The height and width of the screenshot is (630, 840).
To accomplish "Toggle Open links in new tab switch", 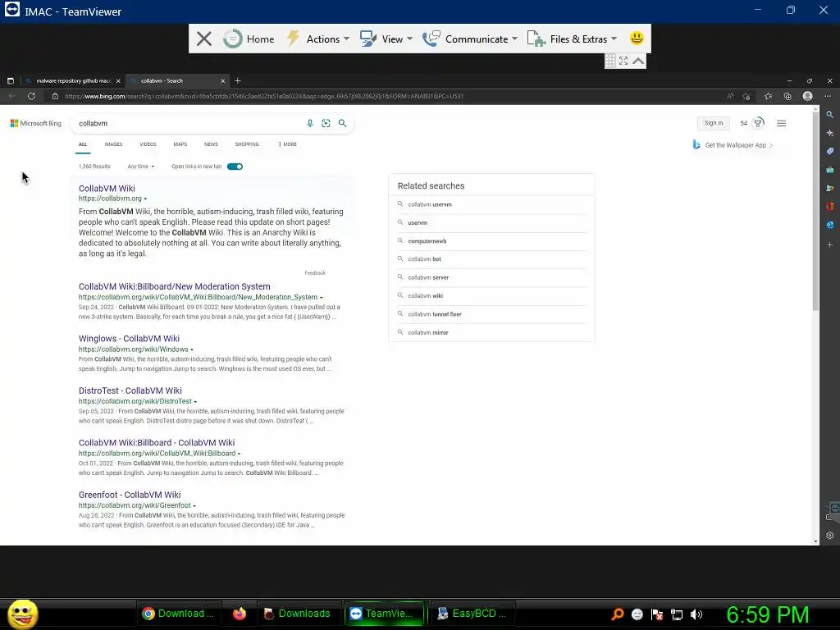I will [x=235, y=167].
